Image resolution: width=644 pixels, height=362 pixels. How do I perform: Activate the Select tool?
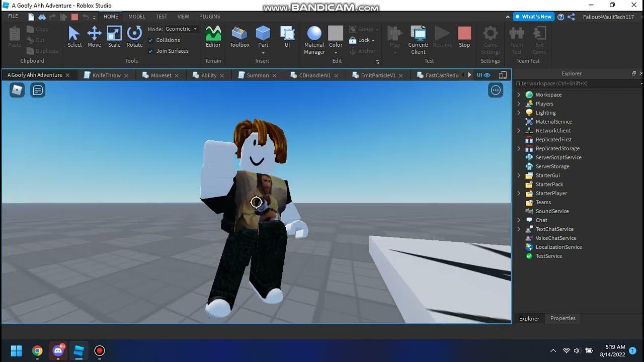74,37
